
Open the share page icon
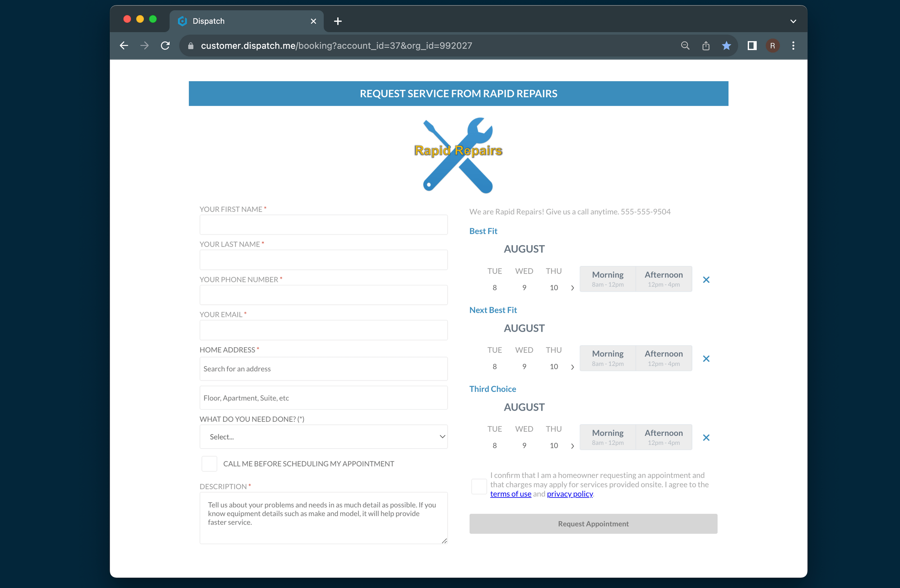pos(705,46)
